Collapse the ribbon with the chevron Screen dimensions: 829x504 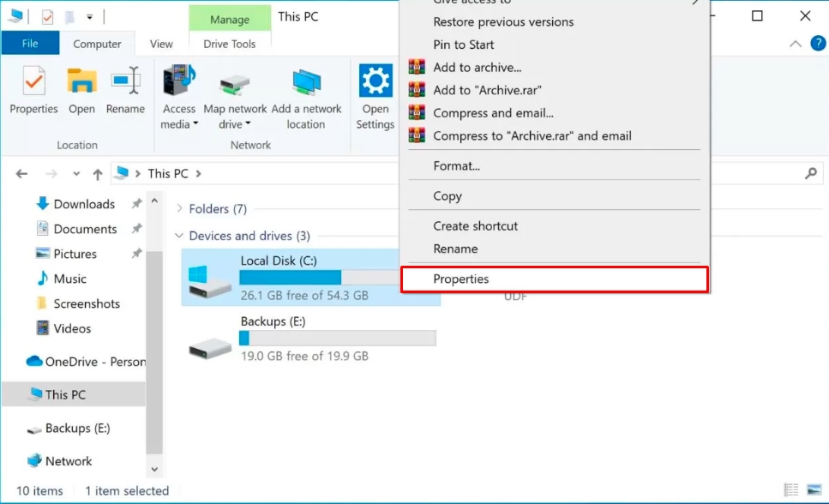click(x=796, y=44)
